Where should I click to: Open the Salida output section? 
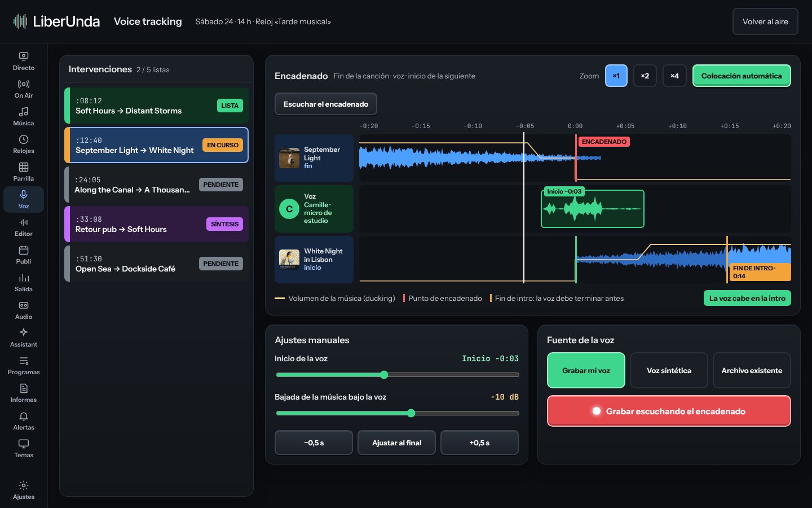(24, 283)
